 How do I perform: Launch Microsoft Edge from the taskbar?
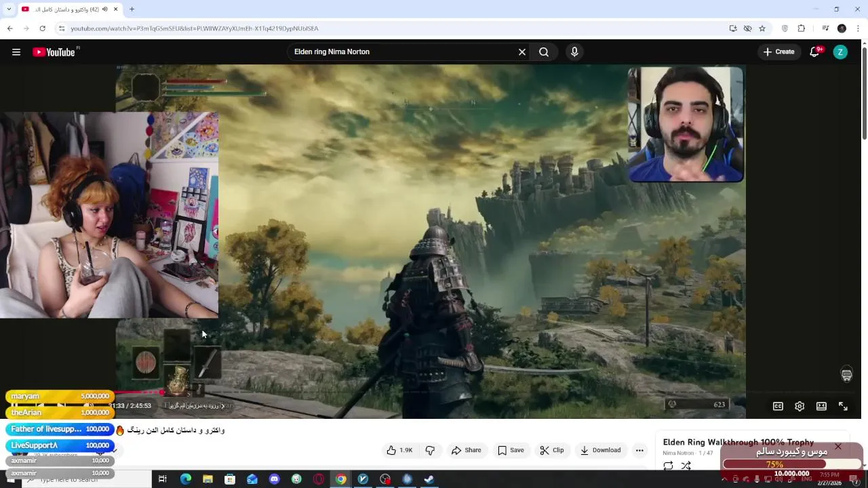185,479
